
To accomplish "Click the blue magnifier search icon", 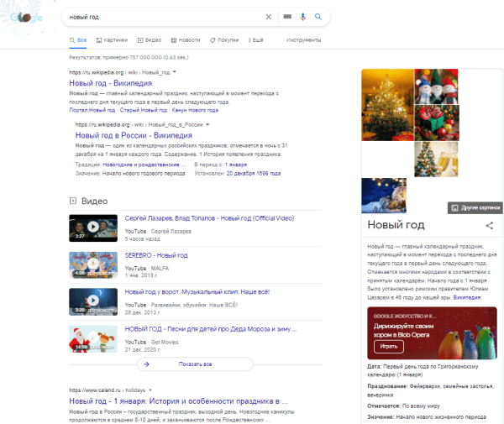I will point(318,17).
